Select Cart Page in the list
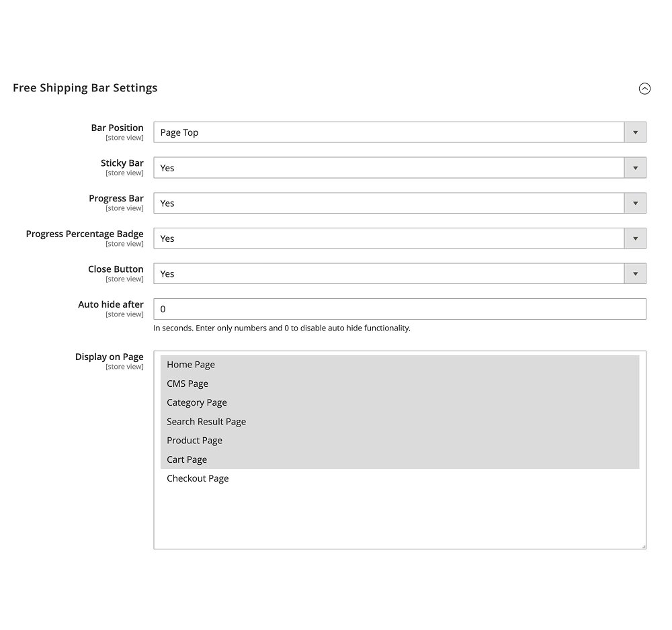The image size is (672, 630). (399, 459)
